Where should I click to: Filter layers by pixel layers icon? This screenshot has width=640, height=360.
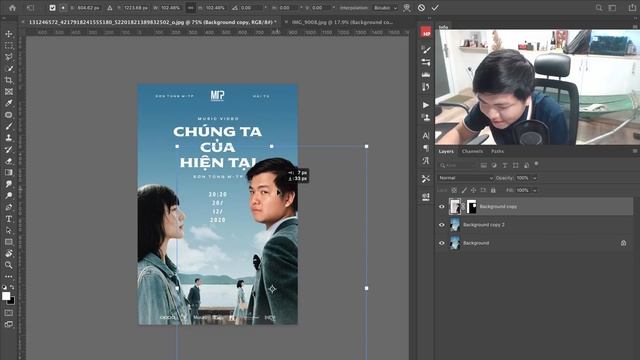click(x=484, y=165)
